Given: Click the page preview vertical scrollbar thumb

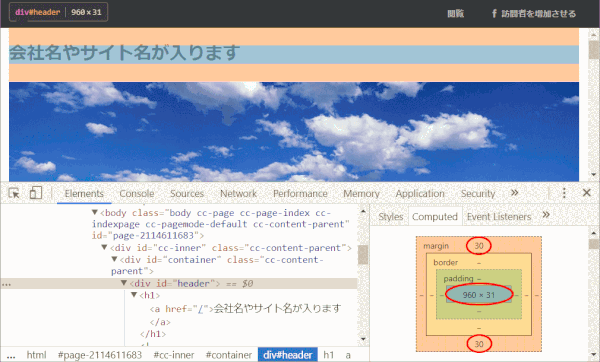Looking at the screenshot, I should [594, 49].
